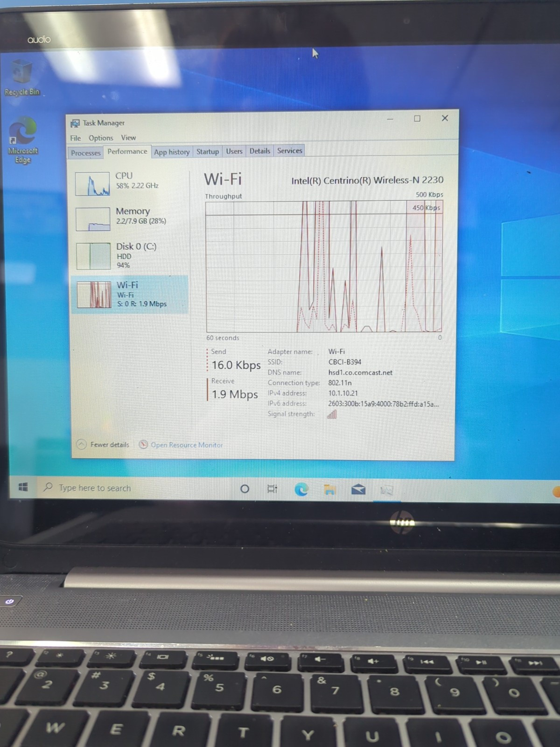Viewport: 560px width, 747px height.
Task: Click the IPv6 address value
Action: (384, 404)
